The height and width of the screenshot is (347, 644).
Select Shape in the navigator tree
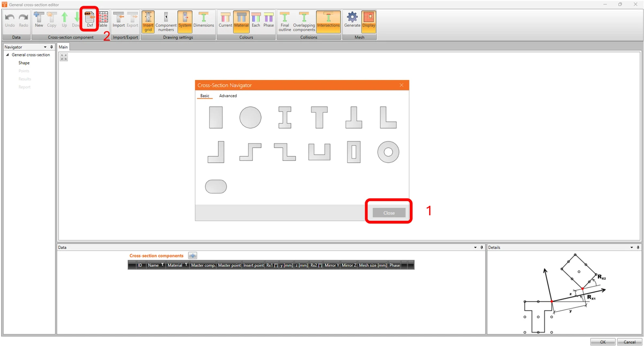[x=24, y=63]
